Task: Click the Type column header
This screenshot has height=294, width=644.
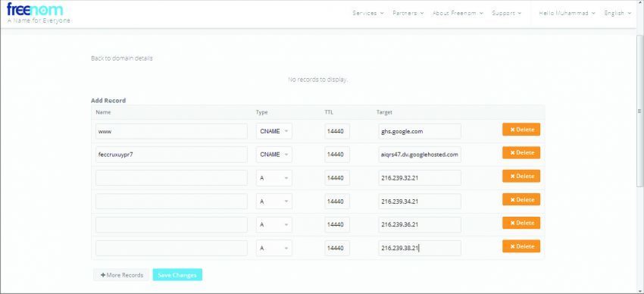Action: click(x=261, y=112)
